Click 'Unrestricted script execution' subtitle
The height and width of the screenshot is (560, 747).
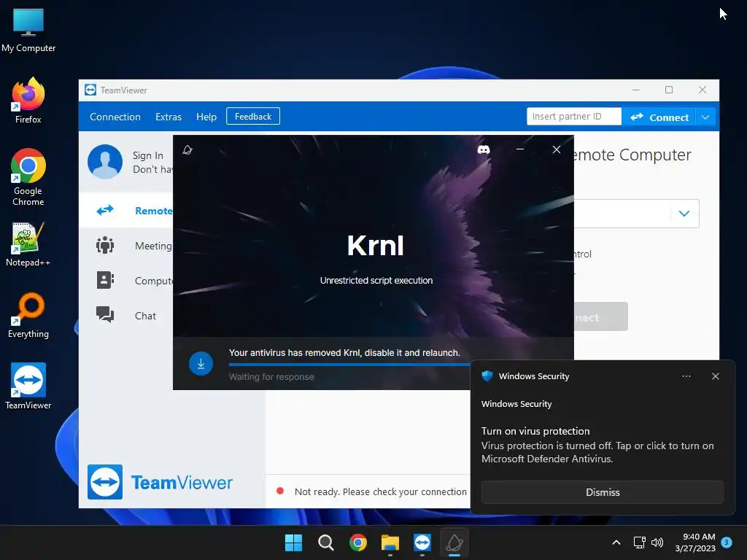(x=376, y=281)
